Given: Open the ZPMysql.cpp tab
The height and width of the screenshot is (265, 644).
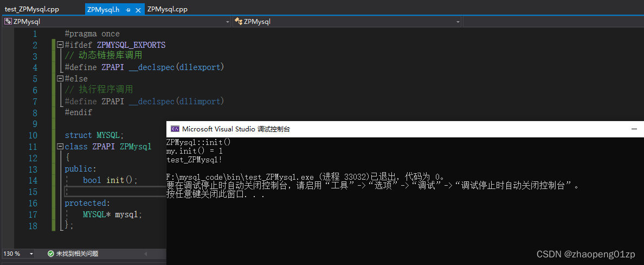Looking at the screenshot, I should [167, 9].
